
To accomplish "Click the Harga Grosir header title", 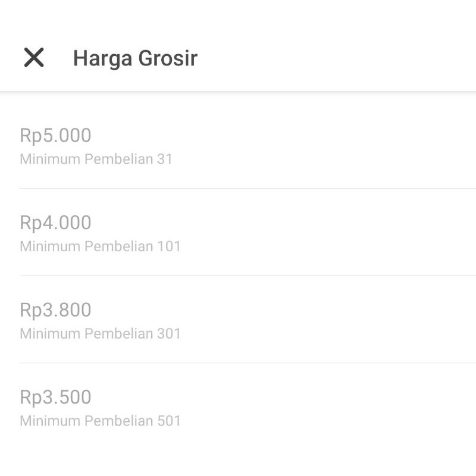I will click(136, 58).
